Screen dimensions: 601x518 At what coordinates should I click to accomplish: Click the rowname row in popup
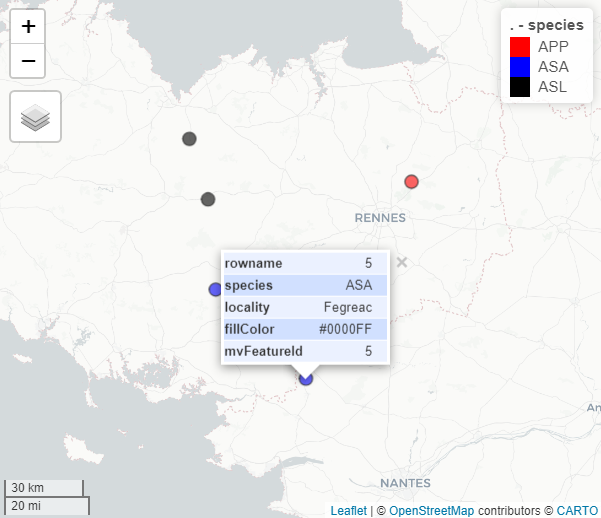(305, 263)
